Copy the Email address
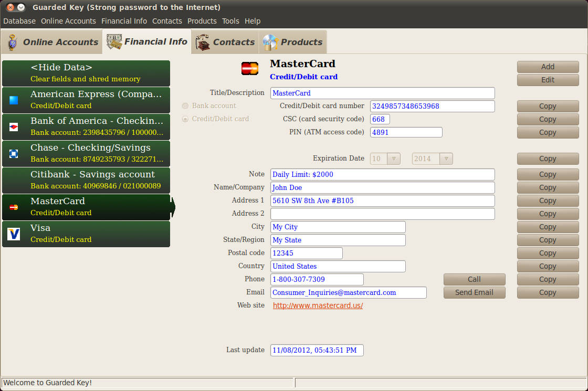Screen dimensions: 588x391 pos(548,292)
